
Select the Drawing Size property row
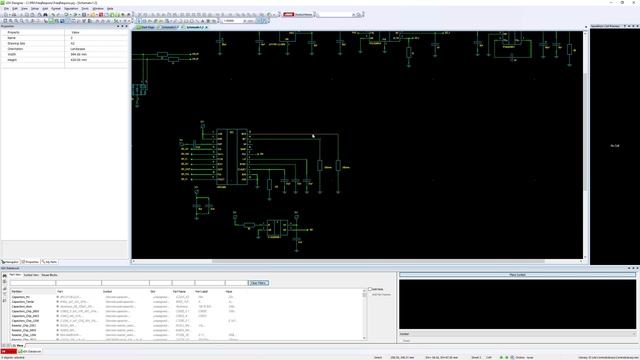click(65, 43)
